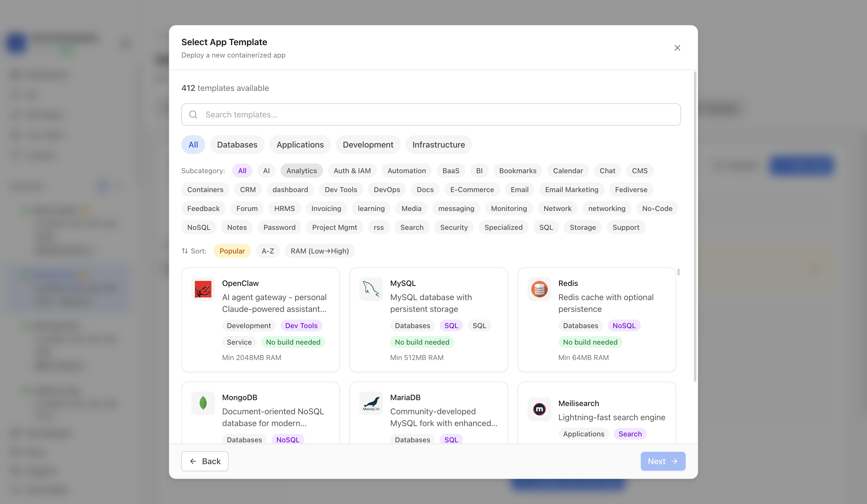Filter by Docs subcategory chip
The image size is (867, 504).
pyautogui.click(x=425, y=190)
